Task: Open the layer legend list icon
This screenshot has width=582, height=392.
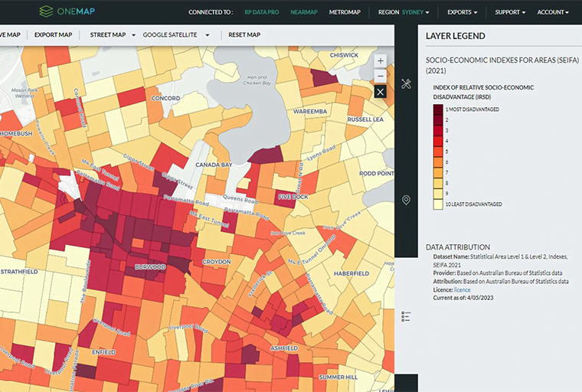Action: click(407, 316)
